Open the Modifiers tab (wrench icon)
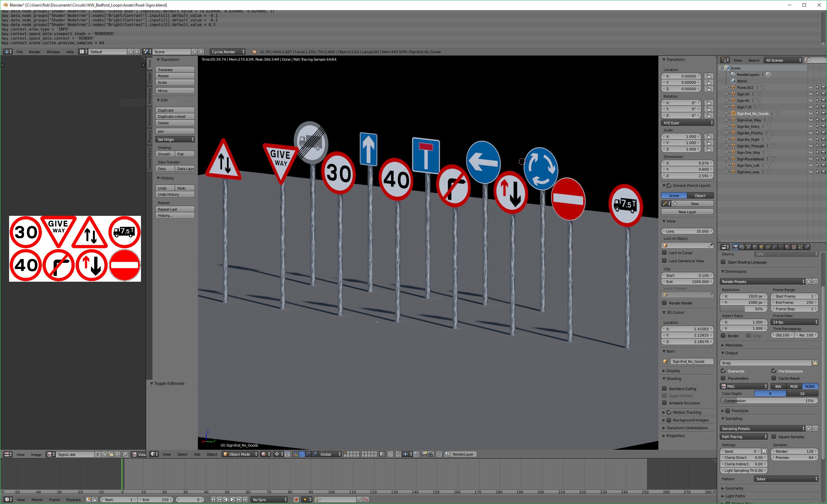The height and width of the screenshot is (504, 827). [774, 247]
